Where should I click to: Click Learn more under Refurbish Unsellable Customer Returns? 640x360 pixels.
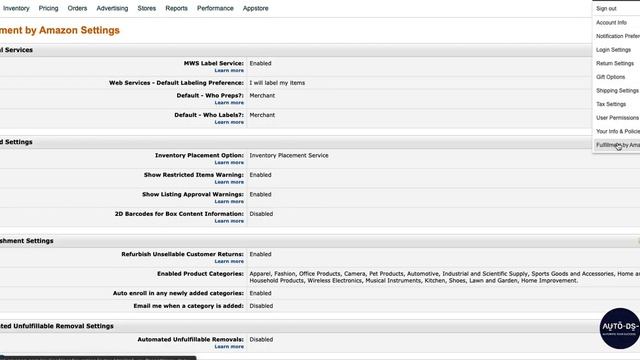(229, 261)
